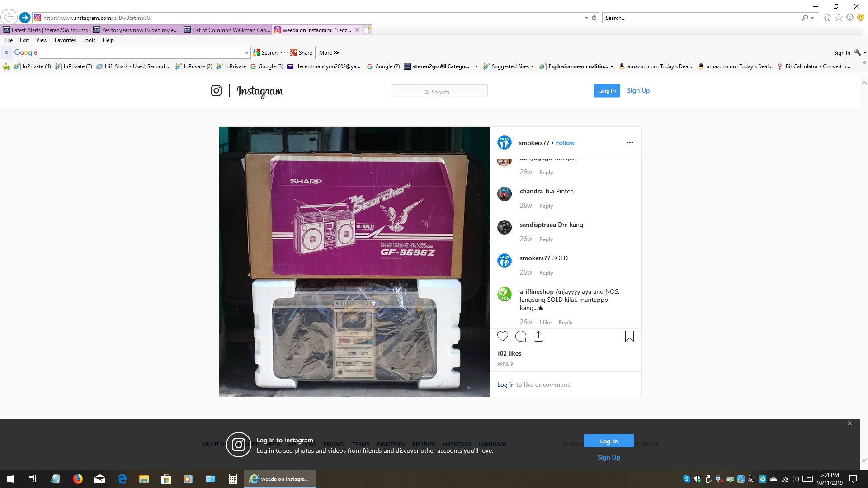This screenshot has height=488, width=868.
Task: Add this page to the favorites bar
Action: (6, 66)
